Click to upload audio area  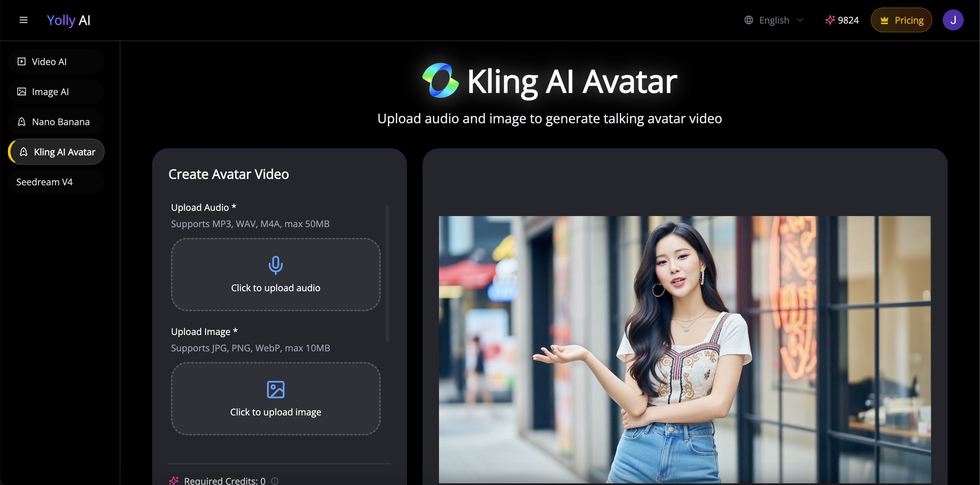(275, 275)
